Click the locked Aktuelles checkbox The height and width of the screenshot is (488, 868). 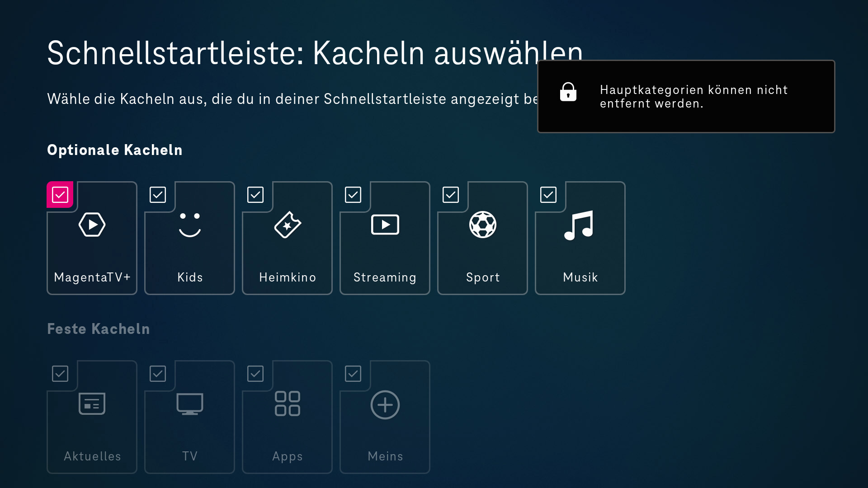pyautogui.click(x=60, y=374)
